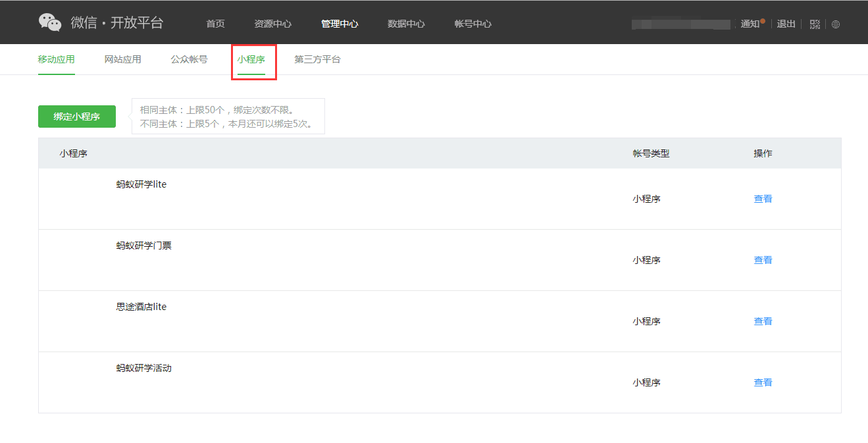Click the WeChat logo icon
The image size is (868, 443).
pos(50,22)
